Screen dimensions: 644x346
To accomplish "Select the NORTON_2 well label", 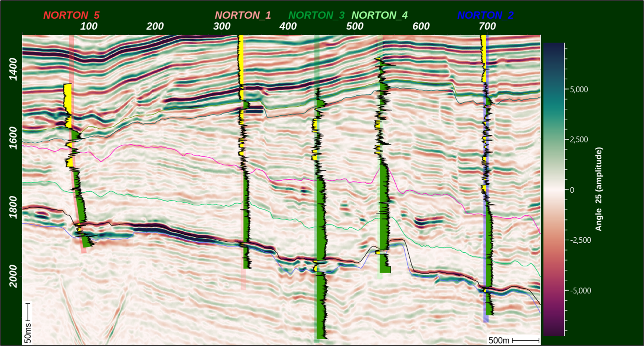I will 486,15.
